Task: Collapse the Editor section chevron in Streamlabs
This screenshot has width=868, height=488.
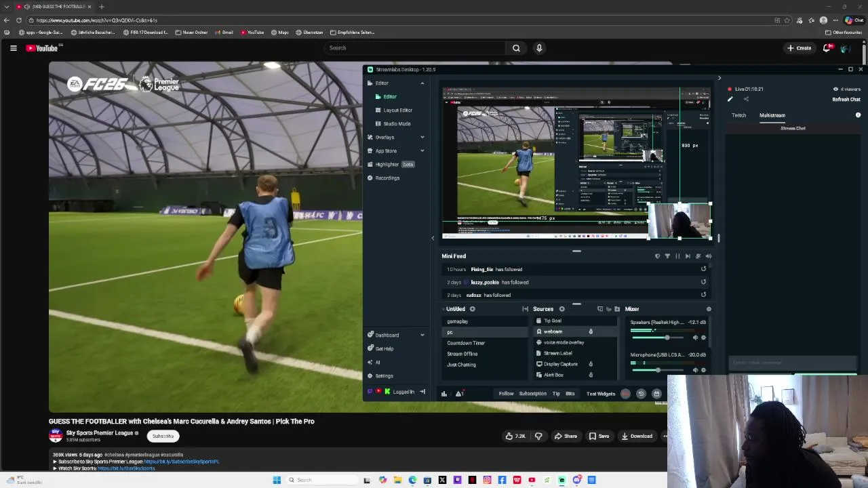Action: (x=422, y=83)
